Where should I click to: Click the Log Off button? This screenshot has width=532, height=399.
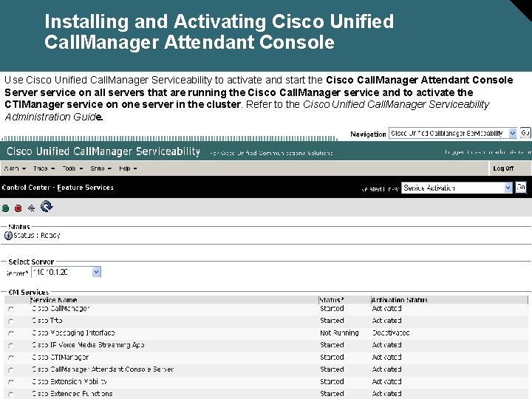(503, 168)
